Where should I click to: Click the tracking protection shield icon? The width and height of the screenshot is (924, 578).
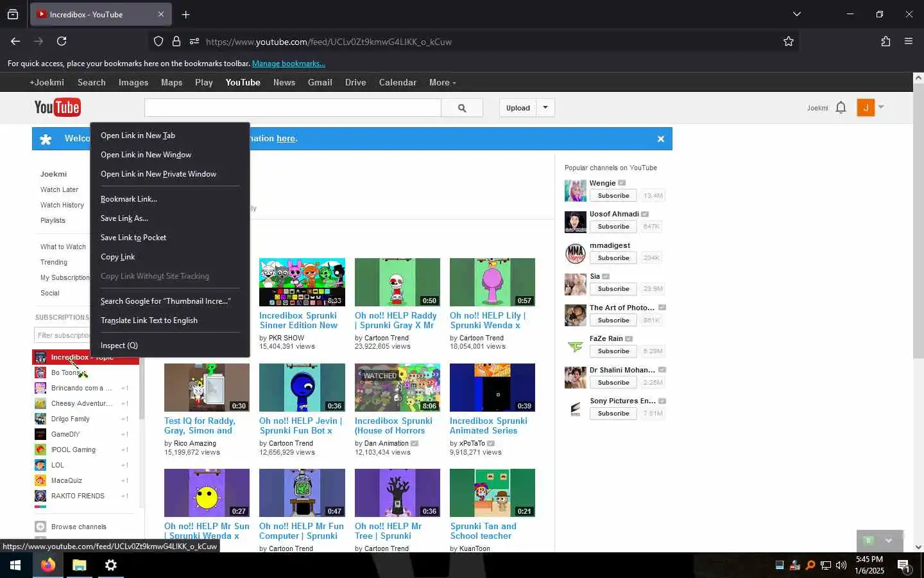click(158, 41)
